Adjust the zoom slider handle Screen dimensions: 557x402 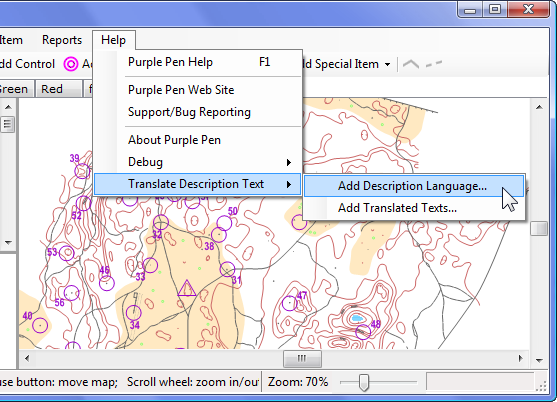[x=363, y=382]
